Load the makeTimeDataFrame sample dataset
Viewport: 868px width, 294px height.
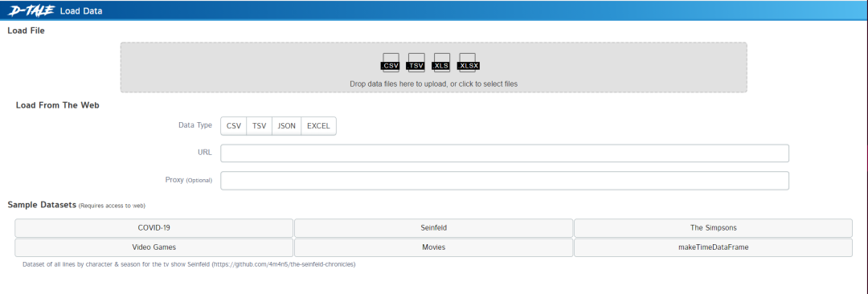pos(713,247)
